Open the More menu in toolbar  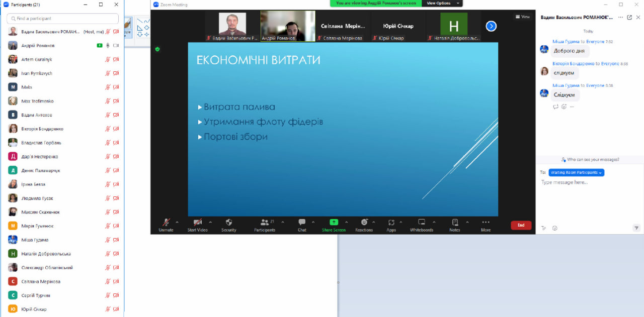[x=486, y=222]
